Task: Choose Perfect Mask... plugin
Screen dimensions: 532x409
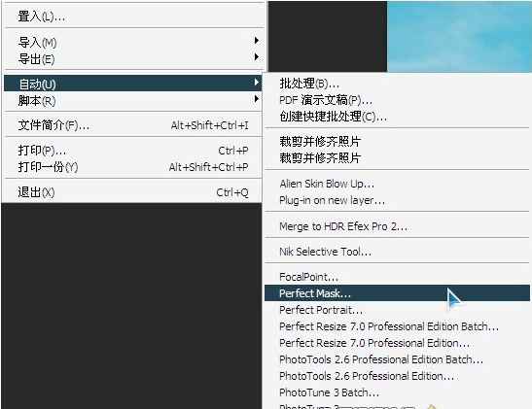Action: [397, 293]
